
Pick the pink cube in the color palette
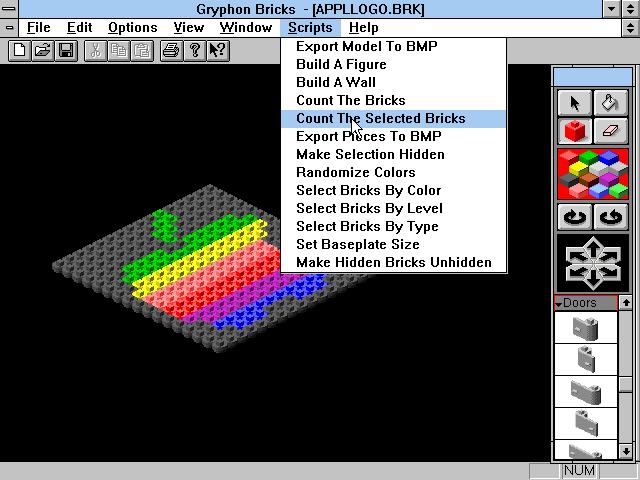(x=578, y=191)
